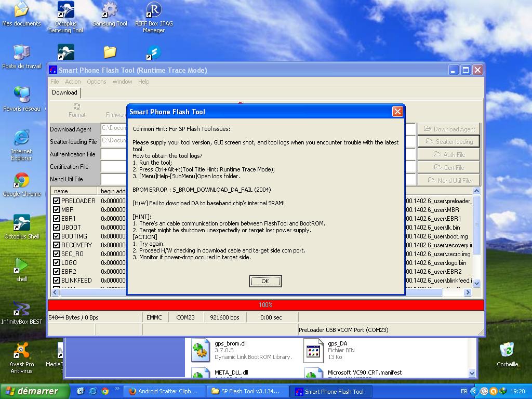Open Corbeille recycle bin
The height and width of the screenshot is (399, 532).
(x=507, y=354)
